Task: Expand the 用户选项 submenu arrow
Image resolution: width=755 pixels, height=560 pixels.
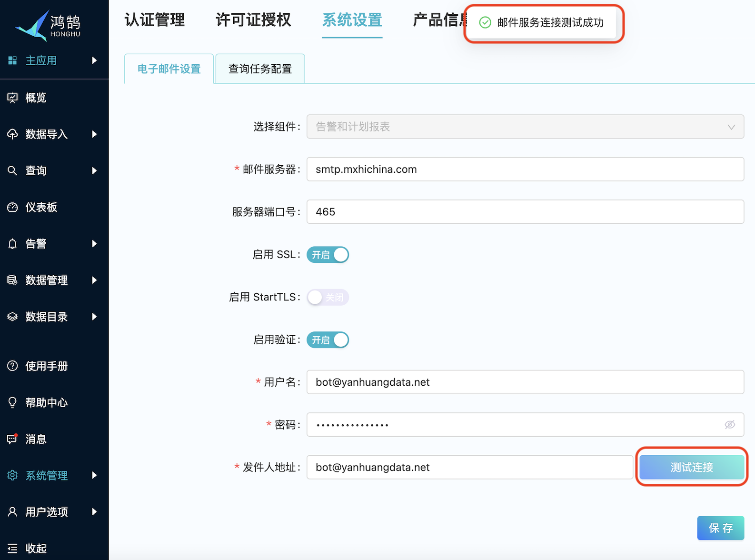Action: (94, 512)
